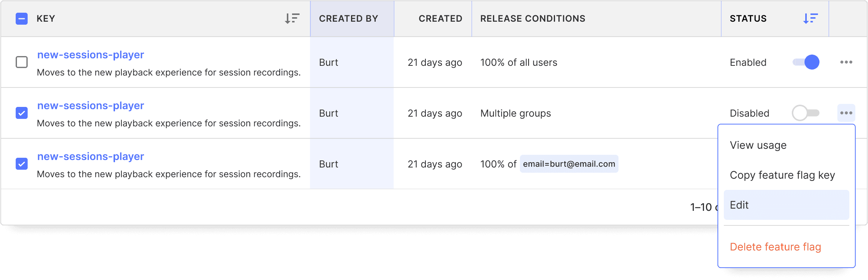Screen dimensions: 868x280
Task: Open the new-sessions-player link with Multiple groups
Action: pos(90,106)
